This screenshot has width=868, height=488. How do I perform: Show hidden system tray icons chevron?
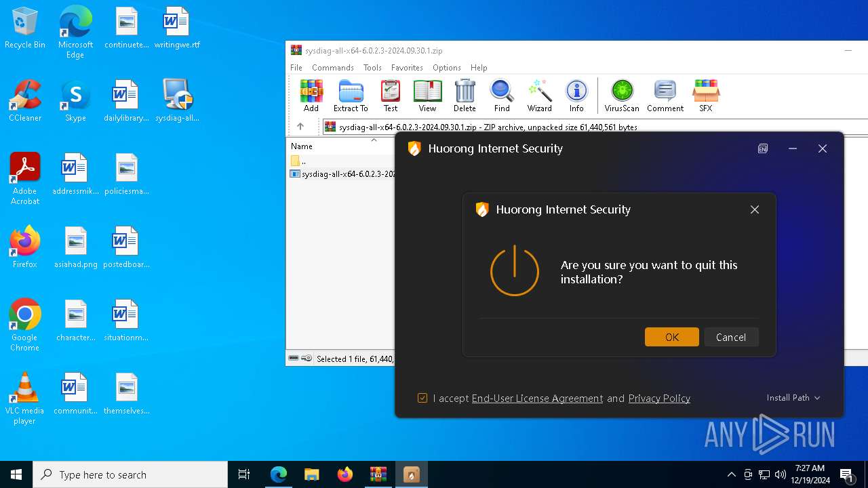[731, 474]
